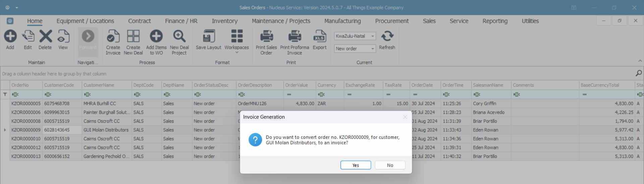Open the grid search magnifier
644x184 pixels.
click(639, 73)
